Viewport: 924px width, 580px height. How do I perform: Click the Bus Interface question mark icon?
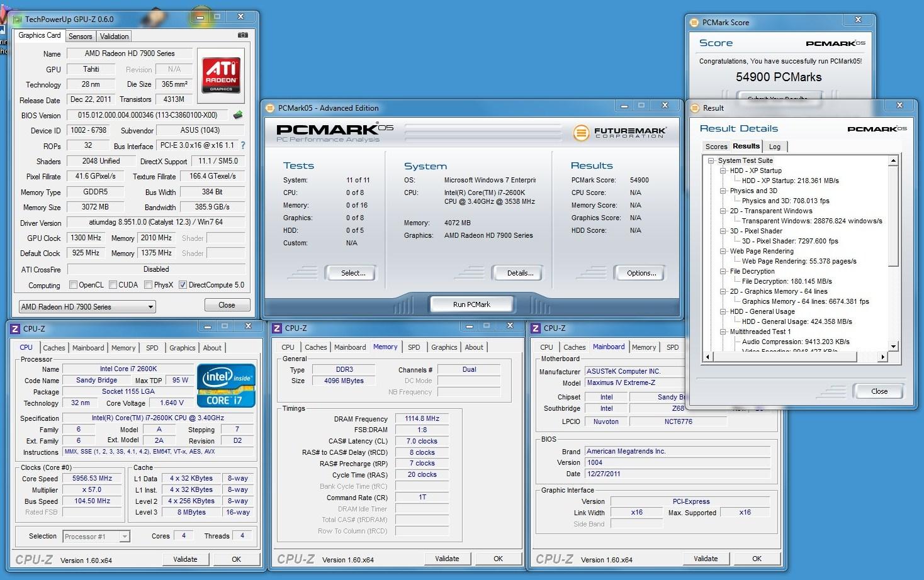coord(243,145)
